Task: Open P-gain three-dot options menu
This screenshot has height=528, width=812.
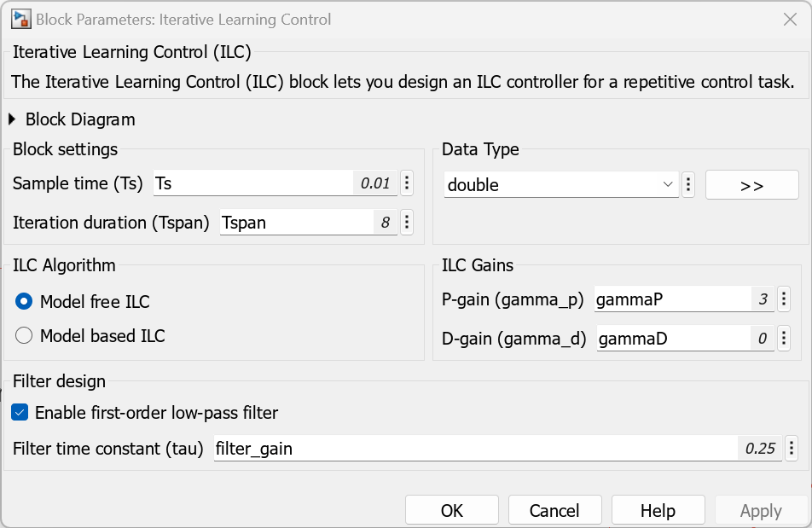Action: point(784,299)
